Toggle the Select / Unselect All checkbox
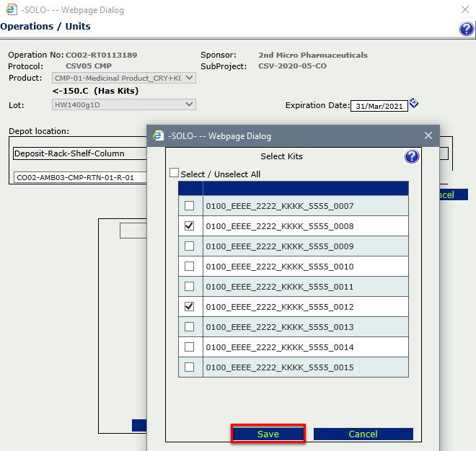This screenshot has width=476, height=451. pyautogui.click(x=174, y=173)
